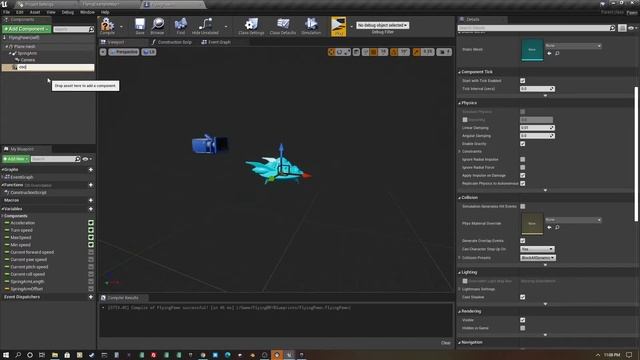Click the add Variables plus icon
The height and width of the screenshot is (360, 640).
pyautogui.click(x=91, y=209)
